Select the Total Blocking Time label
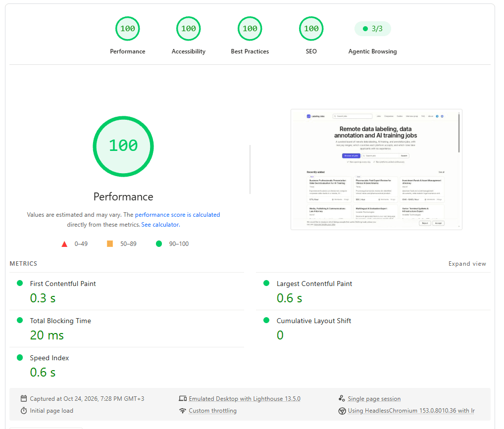Viewport: 504px width, 429px height. 60,321
